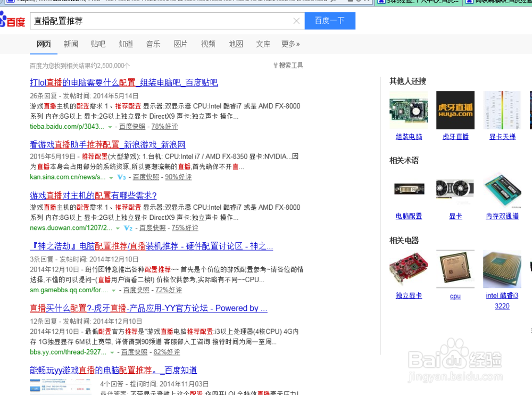Open result 游戏直播对主机的配置有哪些需求?

(93, 195)
